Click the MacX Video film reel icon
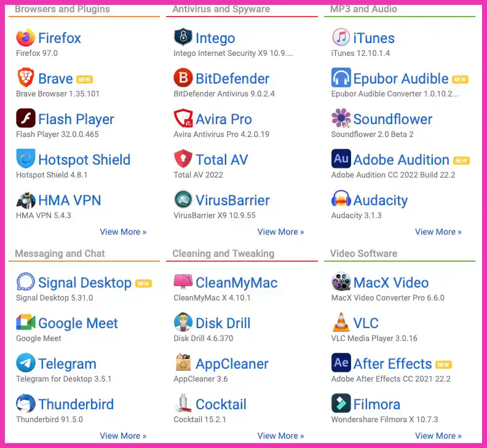The image size is (487, 448). click(x=341, y=281)
